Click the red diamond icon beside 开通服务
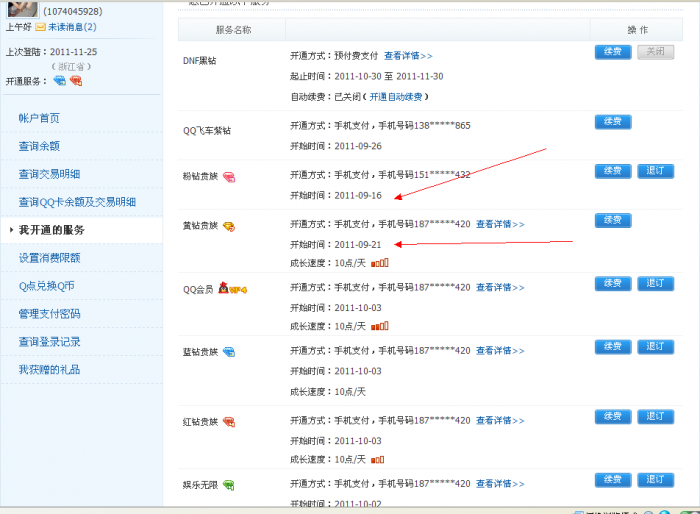The width and height of the screenshot is (700, 514). coord(76,81)
